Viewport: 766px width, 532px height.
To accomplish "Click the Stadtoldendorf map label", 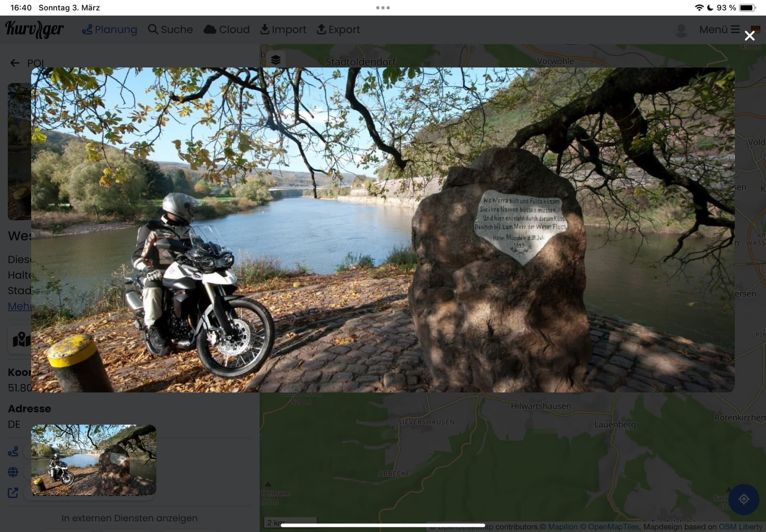I will pyautogui.click(x=361, y=62).
